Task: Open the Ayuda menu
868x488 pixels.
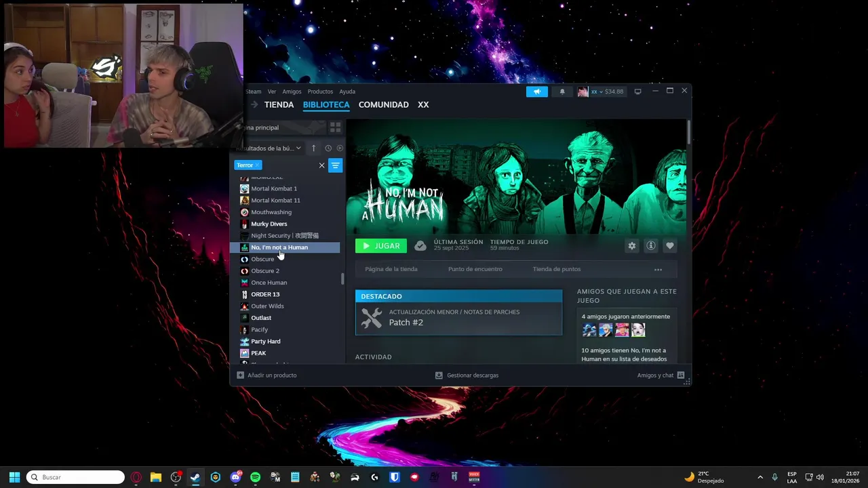Action: (347, 91)
